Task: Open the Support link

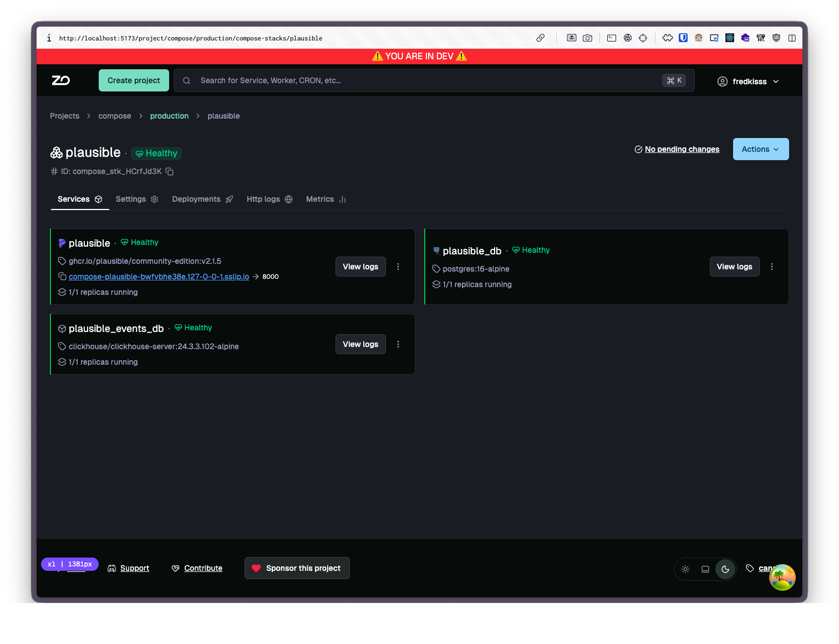Action: tap(135, 568)
